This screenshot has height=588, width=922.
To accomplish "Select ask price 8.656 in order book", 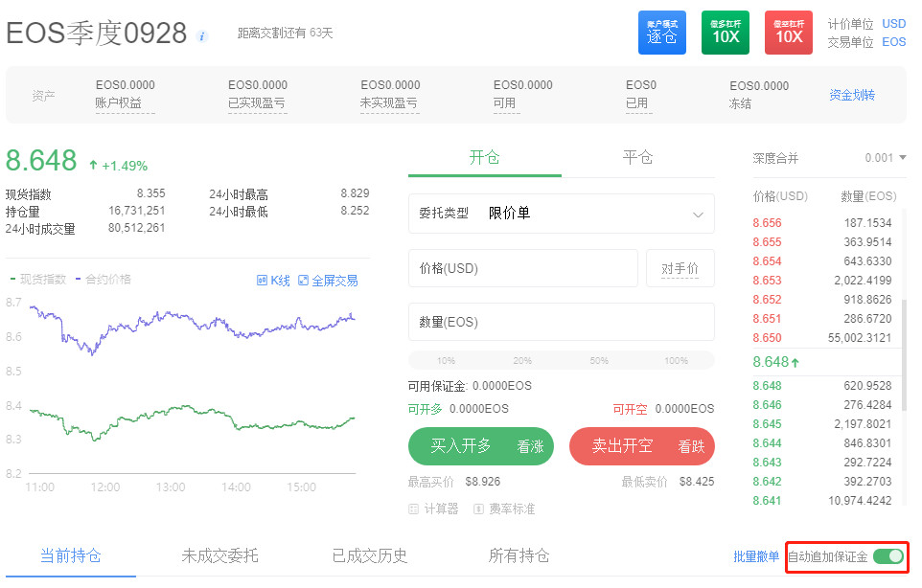I will (x=767, y=223).
